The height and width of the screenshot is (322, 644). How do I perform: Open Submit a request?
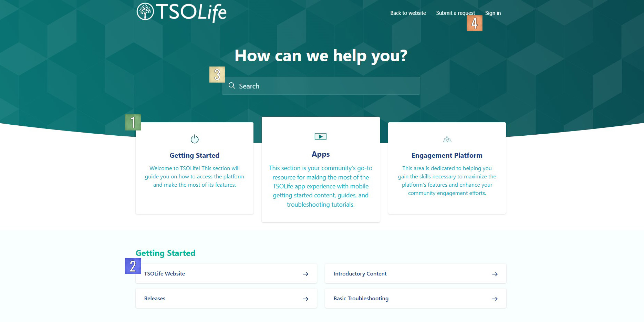455,13
